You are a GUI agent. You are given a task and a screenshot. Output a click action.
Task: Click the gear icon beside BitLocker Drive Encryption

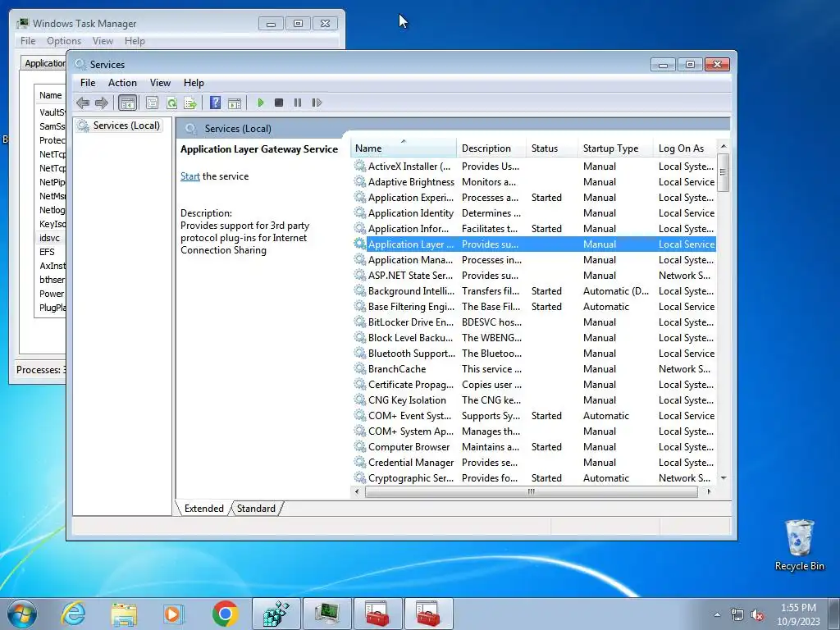[x=360, y=322]
